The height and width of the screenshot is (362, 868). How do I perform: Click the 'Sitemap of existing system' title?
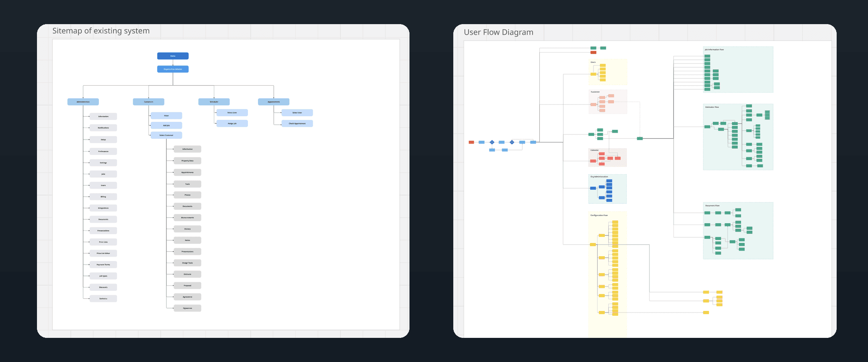tap(101, 31)
